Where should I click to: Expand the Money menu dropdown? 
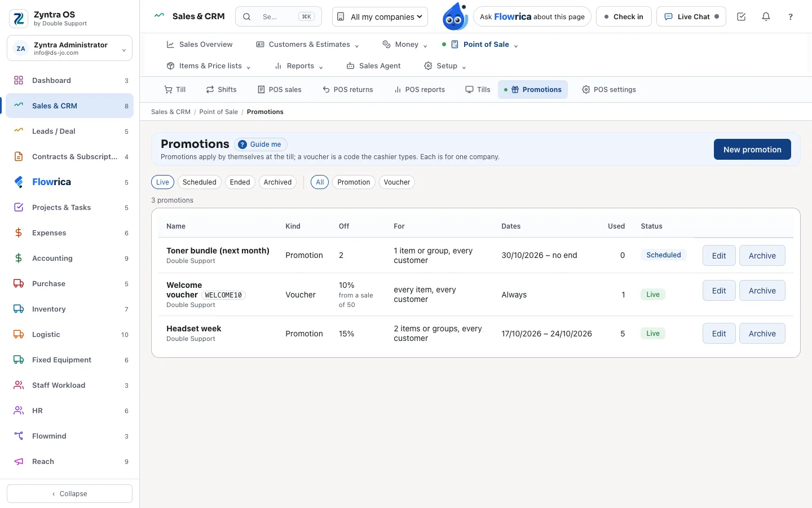[x=405, y=44]
